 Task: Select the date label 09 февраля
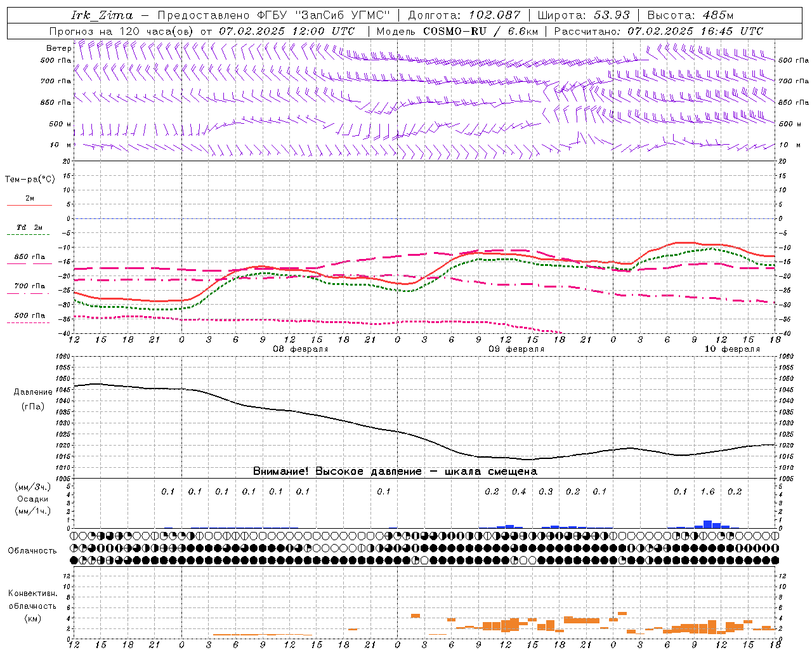tap(516, 349)
